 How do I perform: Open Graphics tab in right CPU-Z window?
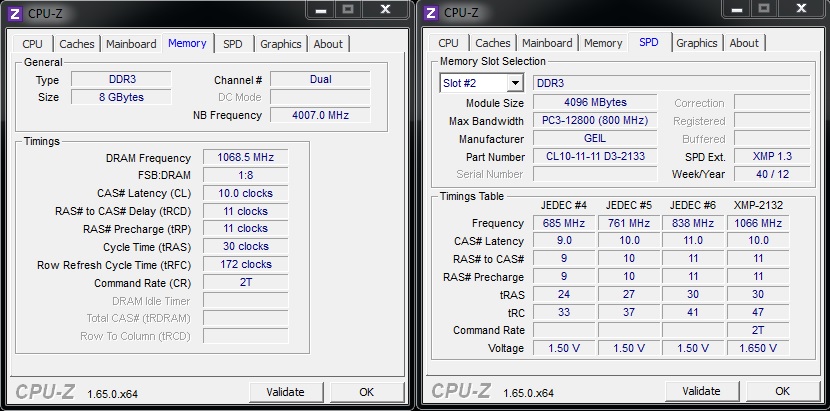pyautogui.click(x=697, y=43)
